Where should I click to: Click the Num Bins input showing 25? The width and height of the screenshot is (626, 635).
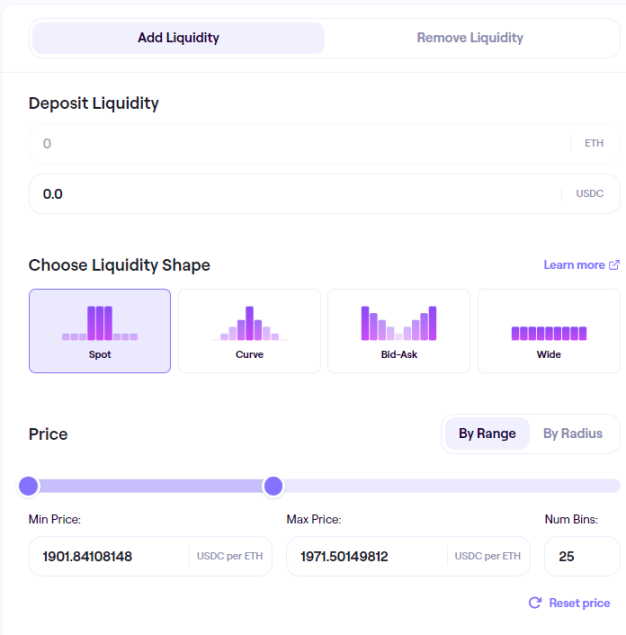(x=582, y=556)
